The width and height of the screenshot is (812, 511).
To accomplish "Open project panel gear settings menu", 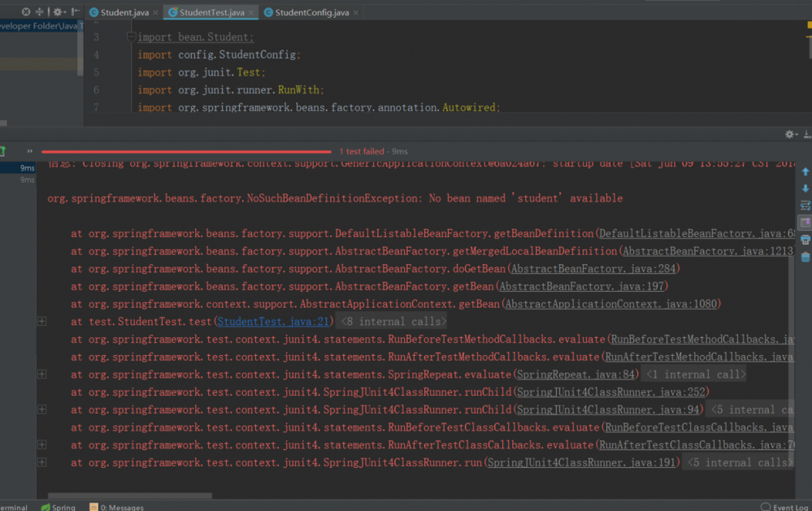I will click(x=58, y=12).
